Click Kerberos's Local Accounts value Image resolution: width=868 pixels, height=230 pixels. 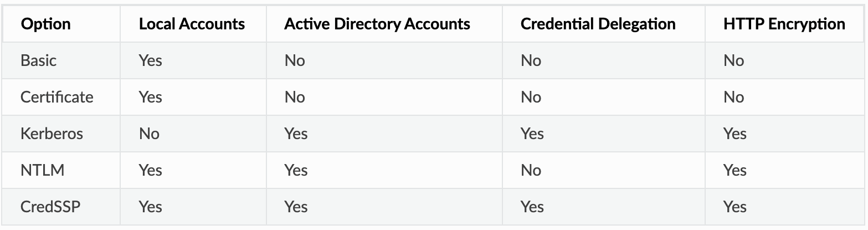point(149,134)
